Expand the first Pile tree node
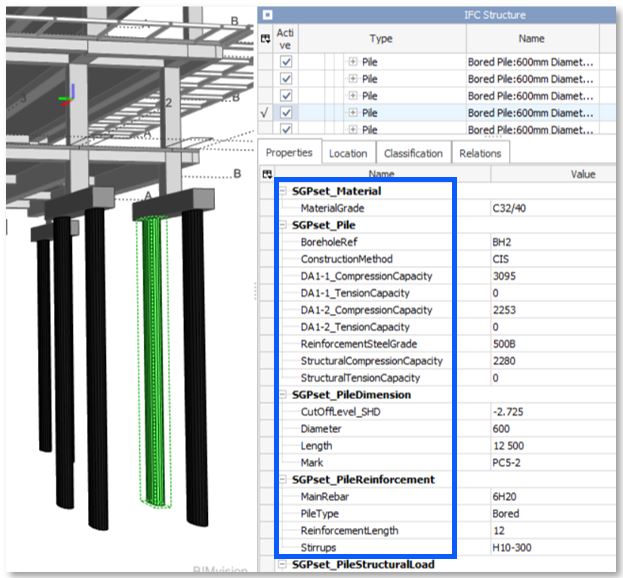 coord(352,62)
